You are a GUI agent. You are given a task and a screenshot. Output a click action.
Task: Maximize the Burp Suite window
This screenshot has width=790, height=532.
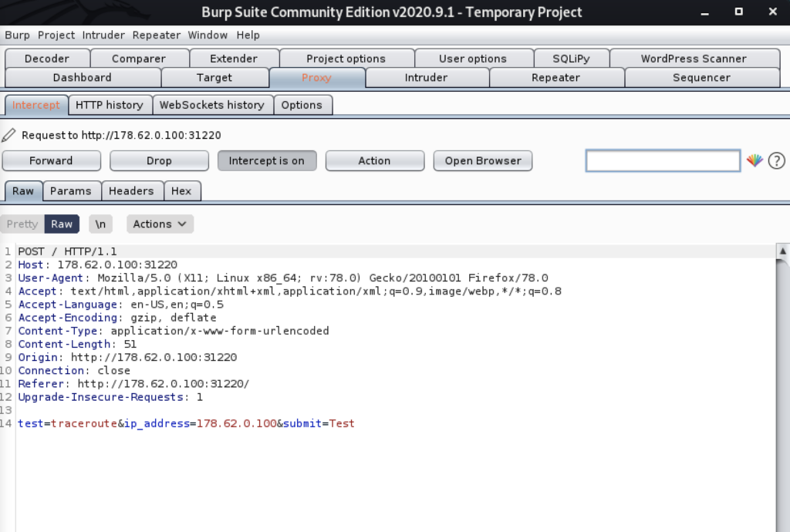738,12
